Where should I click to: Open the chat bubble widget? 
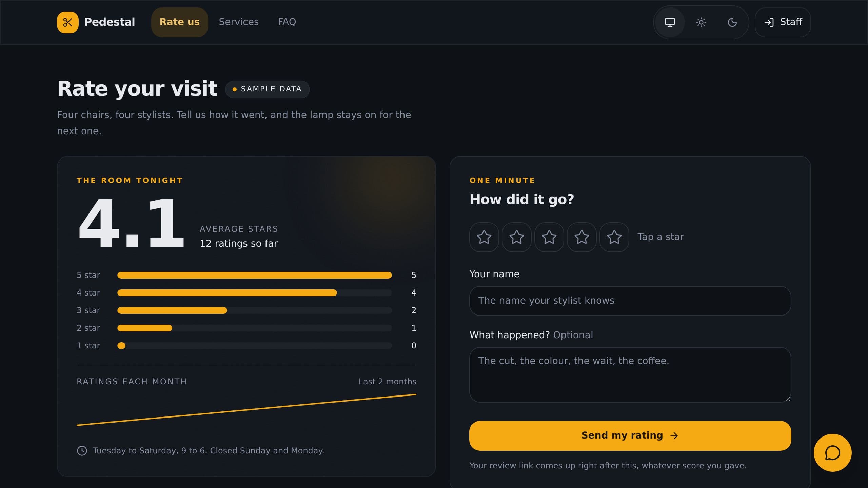point(832,453)
